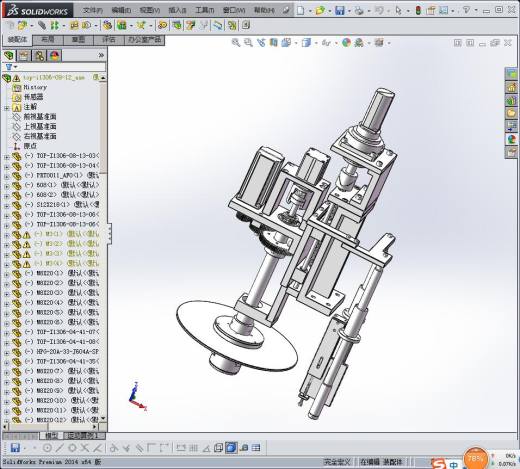
Task: Switch to the 评估 (Evaluate) tab
Action: pos(109,40)
